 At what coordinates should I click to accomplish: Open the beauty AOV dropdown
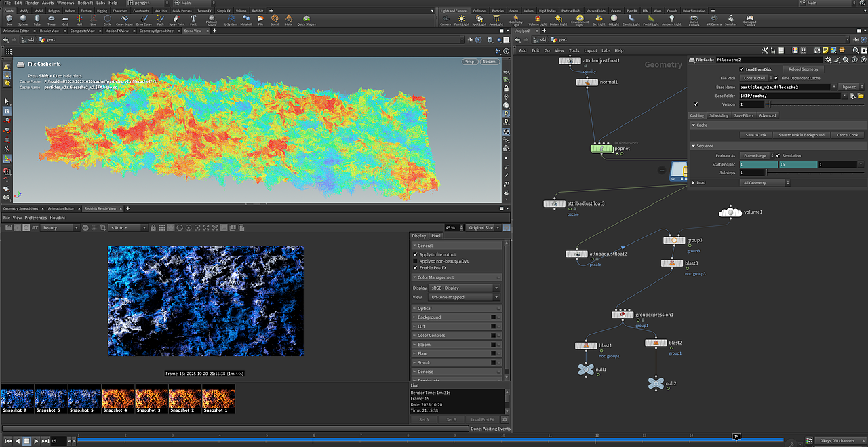[x=61, y=228]
